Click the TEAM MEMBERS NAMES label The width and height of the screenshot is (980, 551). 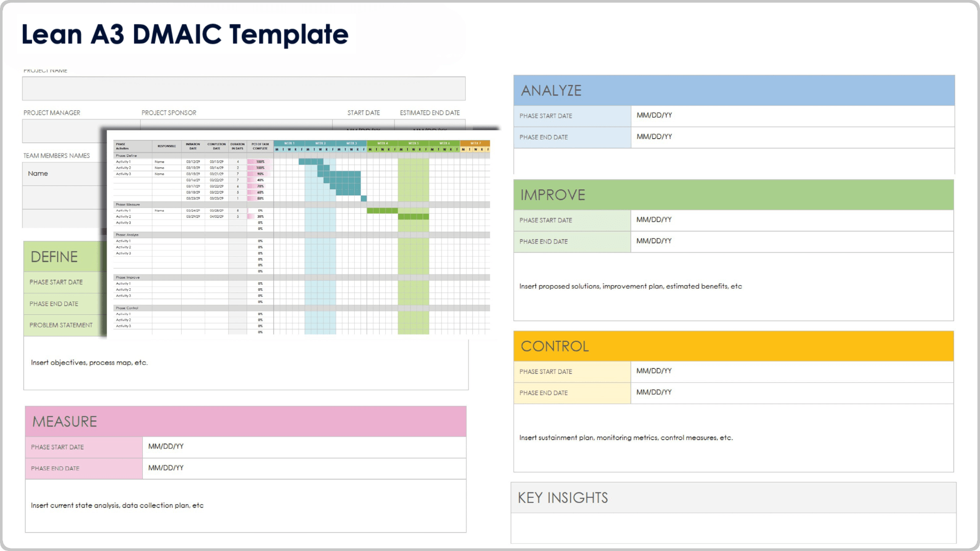coord(56,156)
